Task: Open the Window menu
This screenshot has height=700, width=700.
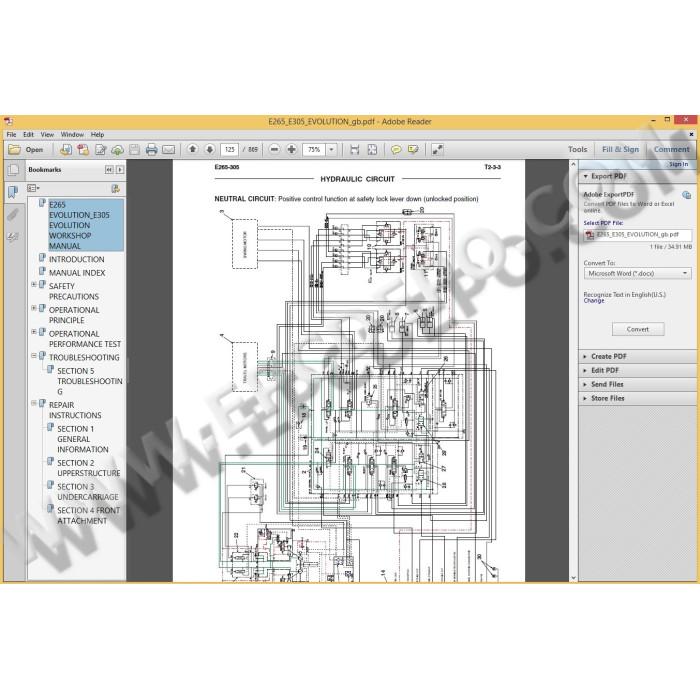Action: (72, 134)
